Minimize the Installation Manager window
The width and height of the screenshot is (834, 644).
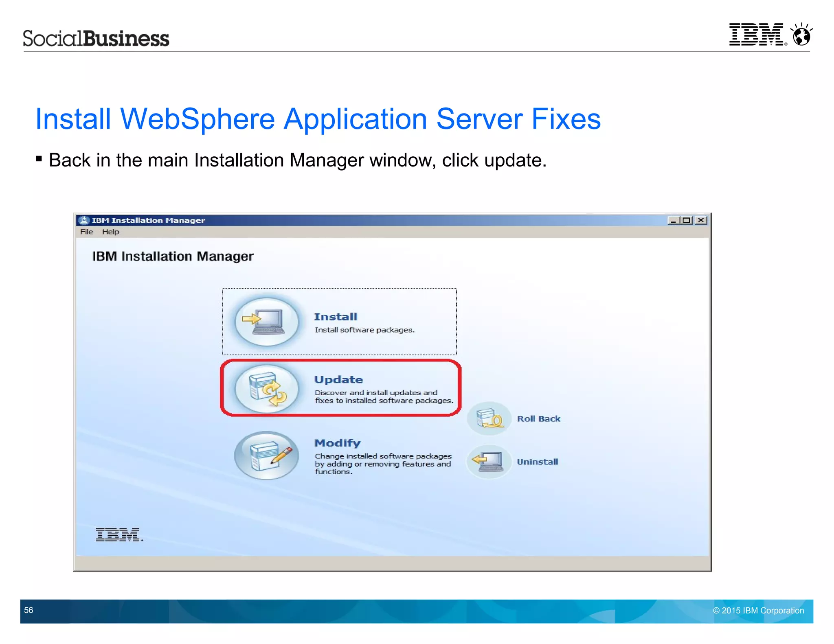[673, 220]
